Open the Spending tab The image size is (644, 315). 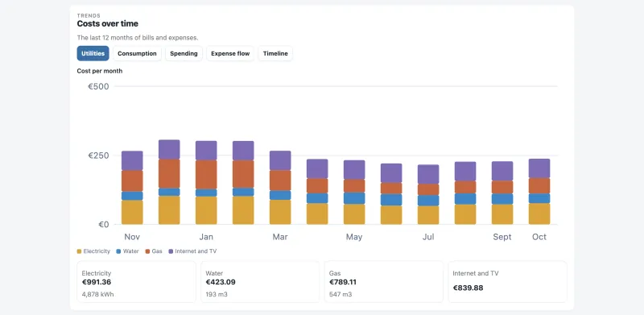(184, 53)
